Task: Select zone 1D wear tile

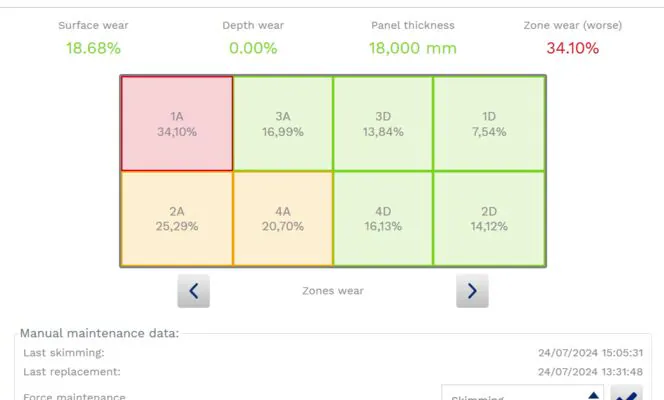Action: pyautogui.click(x=489, y=124)
